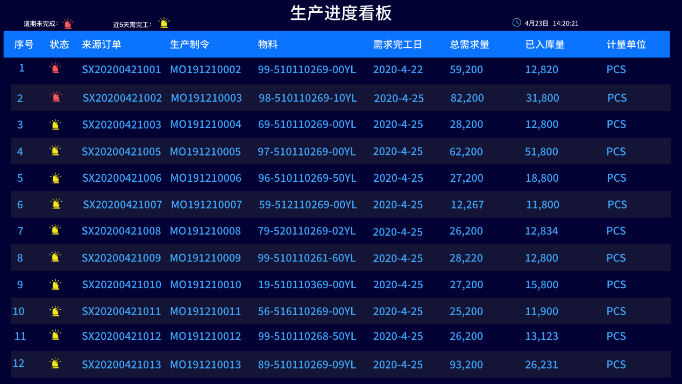The image size is (682, 384).
Task: Click the 已入库量 column header
Action: 545,44
